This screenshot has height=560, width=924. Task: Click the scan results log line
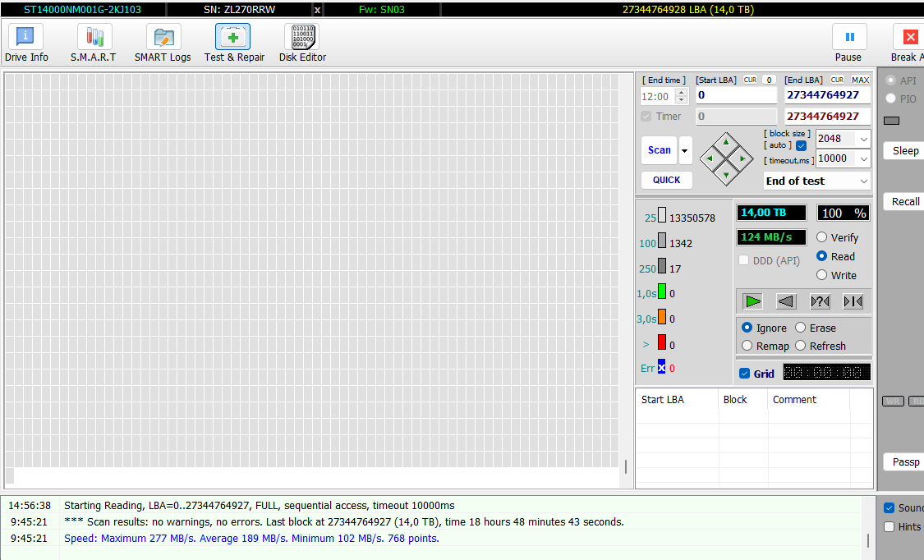(343, 521)
